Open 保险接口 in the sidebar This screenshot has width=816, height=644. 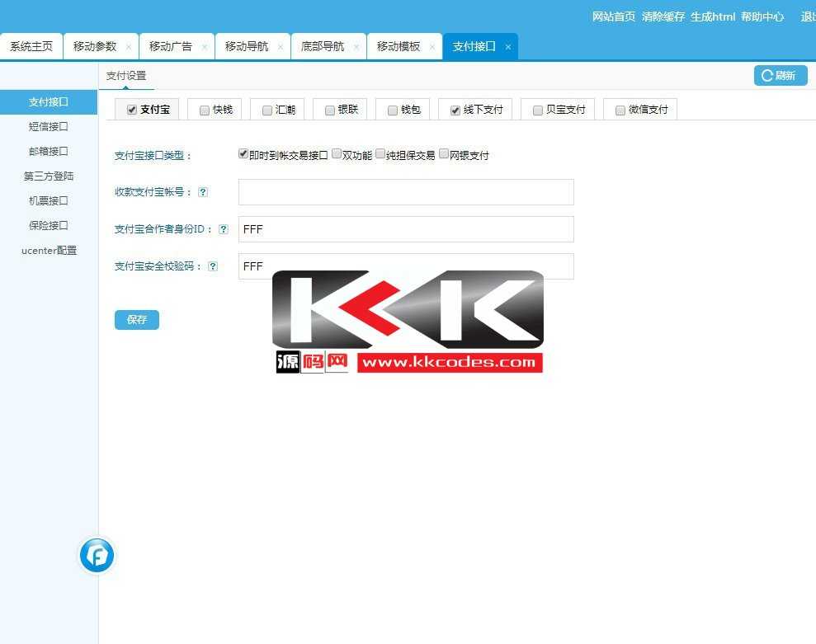(49, 225)
